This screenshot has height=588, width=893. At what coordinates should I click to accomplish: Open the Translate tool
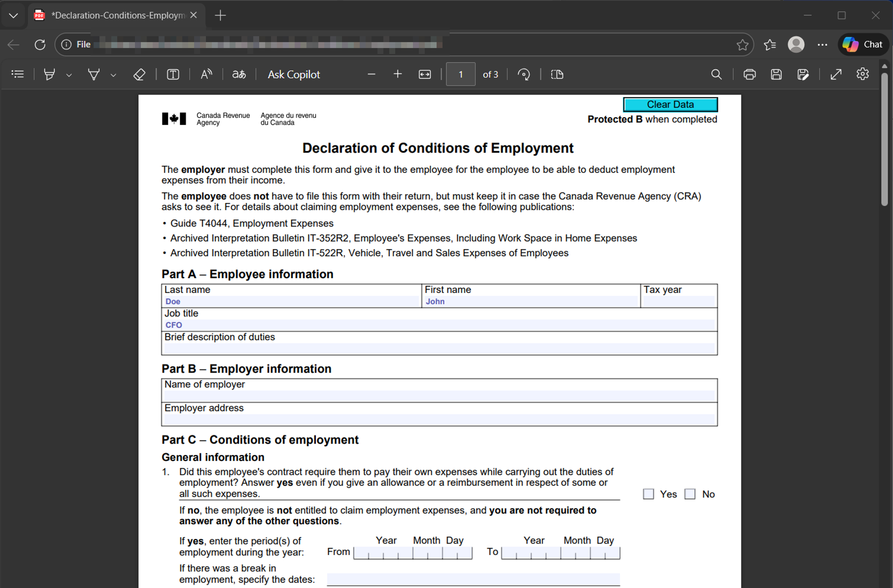coord(239,74)
